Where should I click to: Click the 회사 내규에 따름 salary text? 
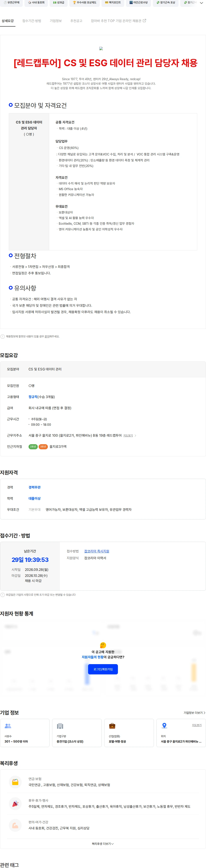coord(50,408)
